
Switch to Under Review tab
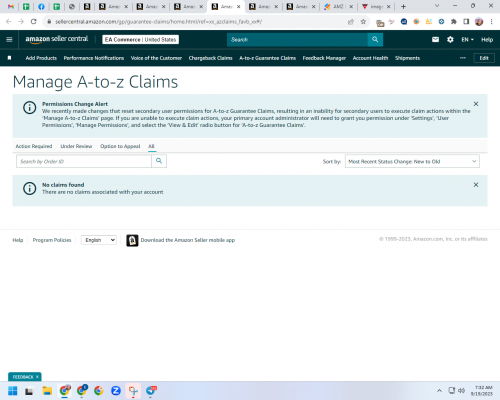76,146
